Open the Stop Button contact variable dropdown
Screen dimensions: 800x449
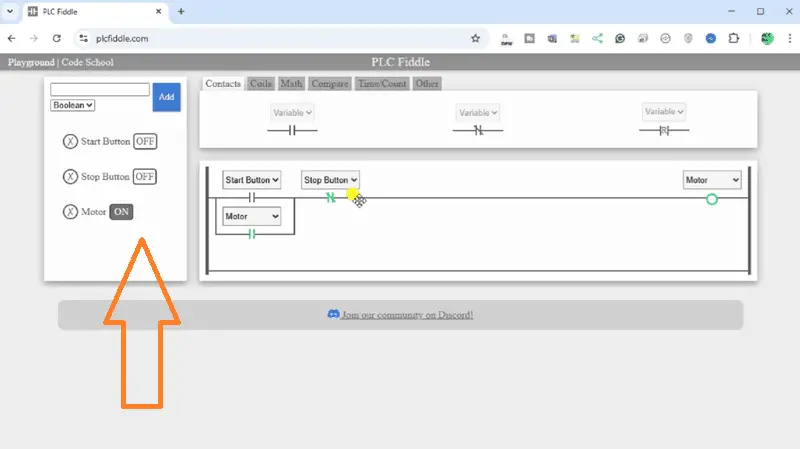(330, 180)
